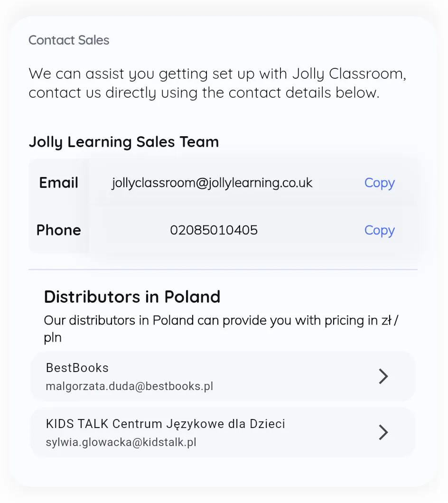Screen dimensions: 448x503
Task: Click the Jolly Learning Sales Team heading
Action: point(123,142)
